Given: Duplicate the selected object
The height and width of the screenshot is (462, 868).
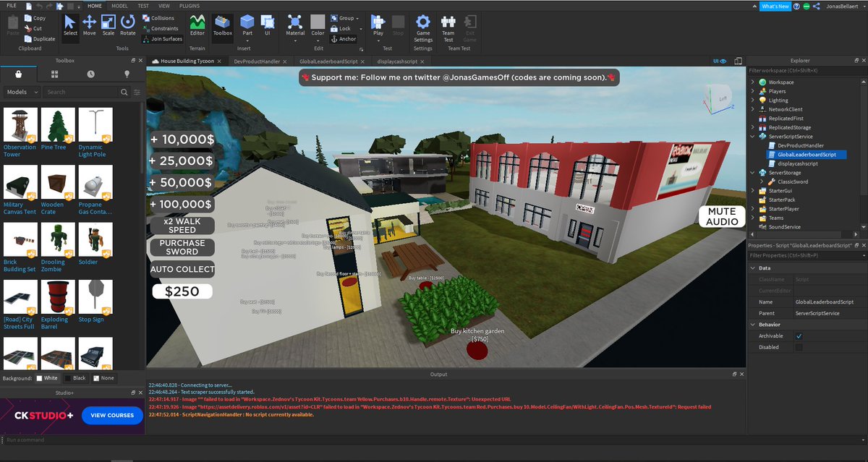Looking at the screenshot, I should click(39, 38).
